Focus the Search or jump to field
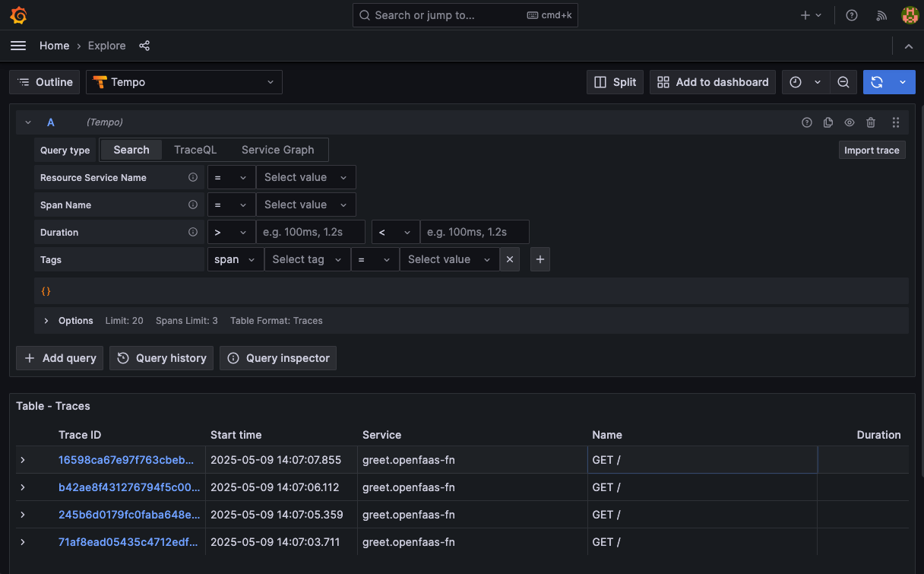 coord(465,15)
